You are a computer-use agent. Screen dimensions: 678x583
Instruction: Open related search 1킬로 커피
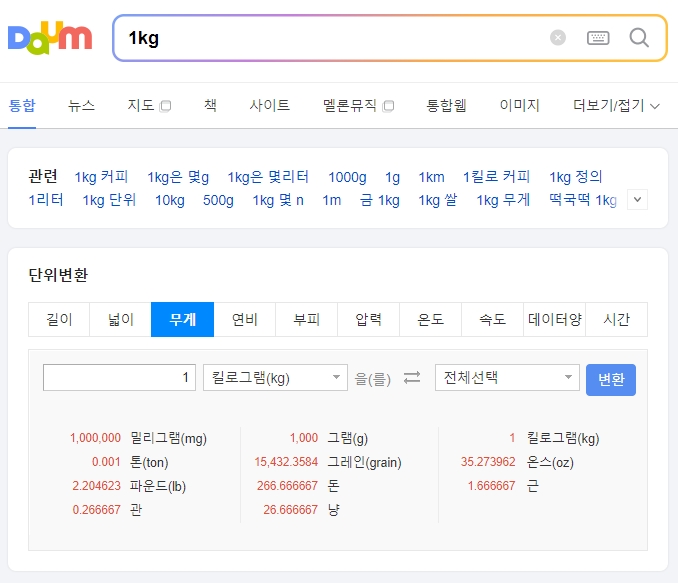point(496,177)
